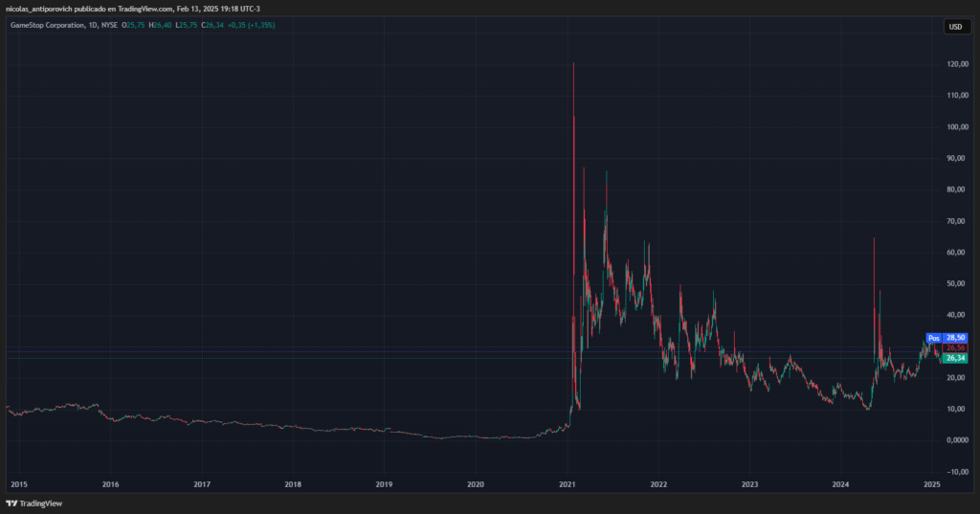Viewport: 980px width, 514px height.
Task: Click the 0,0000 price axis label
Action: [x=957, y=440]
